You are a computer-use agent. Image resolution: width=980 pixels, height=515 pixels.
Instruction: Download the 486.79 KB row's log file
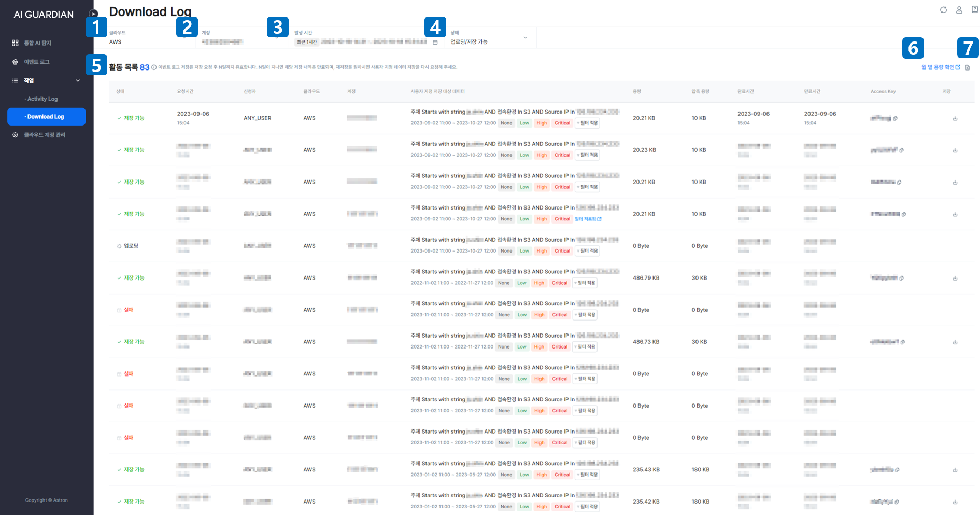tap(955, 278)
